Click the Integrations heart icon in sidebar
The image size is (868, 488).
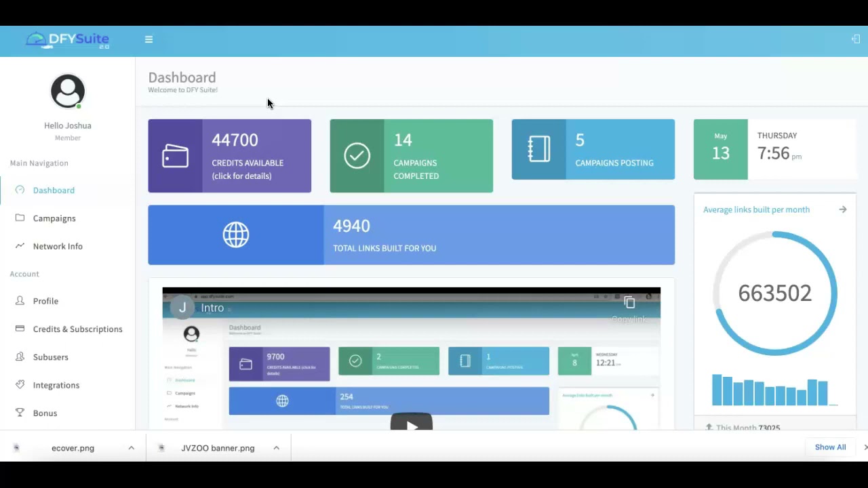(20, 385)
